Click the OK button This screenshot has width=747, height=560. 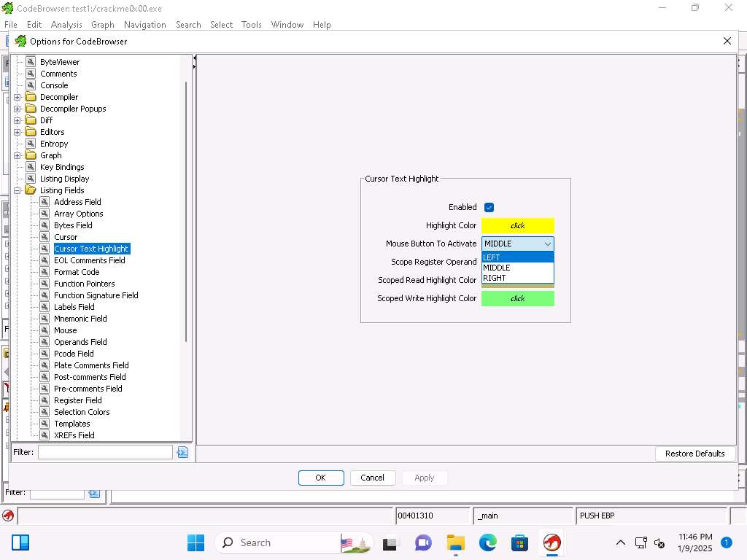pyautogui.click(x=320, y=478)
